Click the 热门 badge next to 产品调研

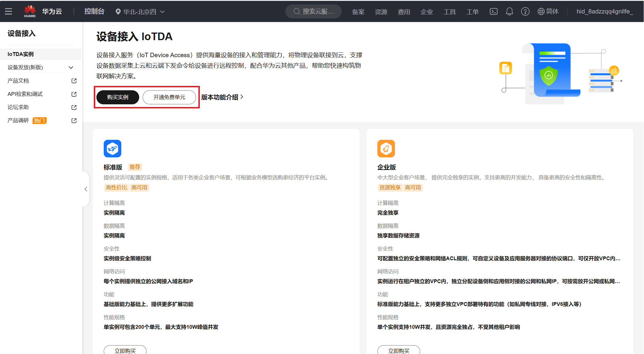pos(40,120)
